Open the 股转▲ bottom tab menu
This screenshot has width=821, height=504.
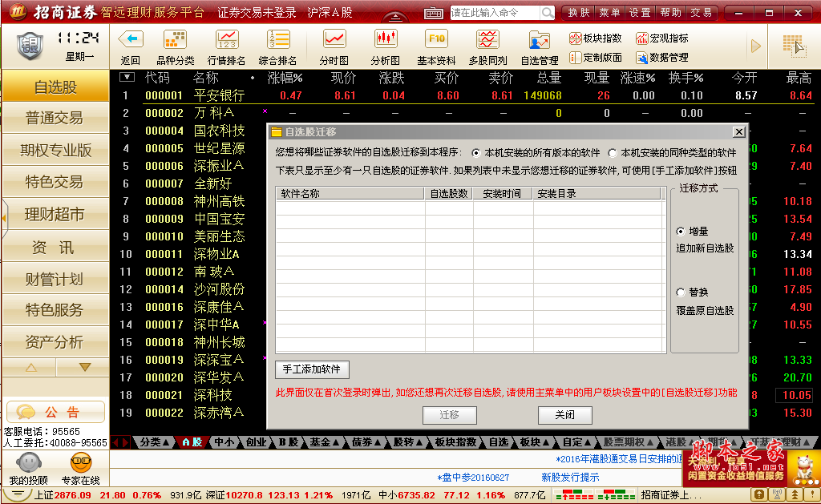[x=408, y=442]
